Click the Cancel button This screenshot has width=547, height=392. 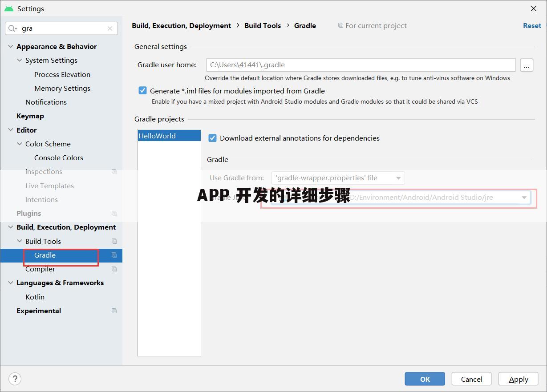471,379
